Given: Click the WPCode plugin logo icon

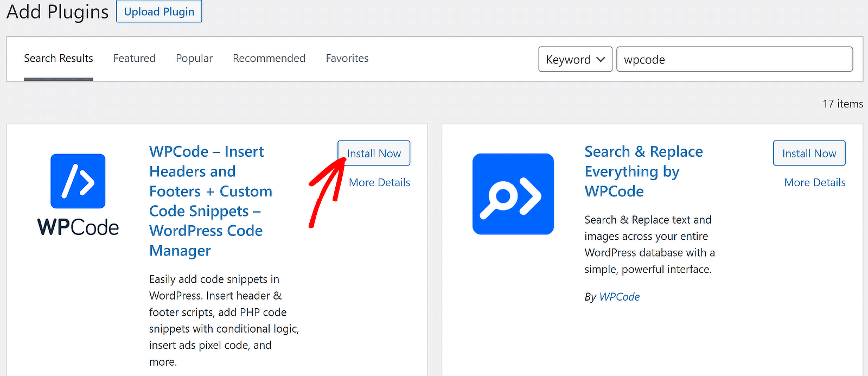Looking at the screenshot, I should tap(78, 181).
